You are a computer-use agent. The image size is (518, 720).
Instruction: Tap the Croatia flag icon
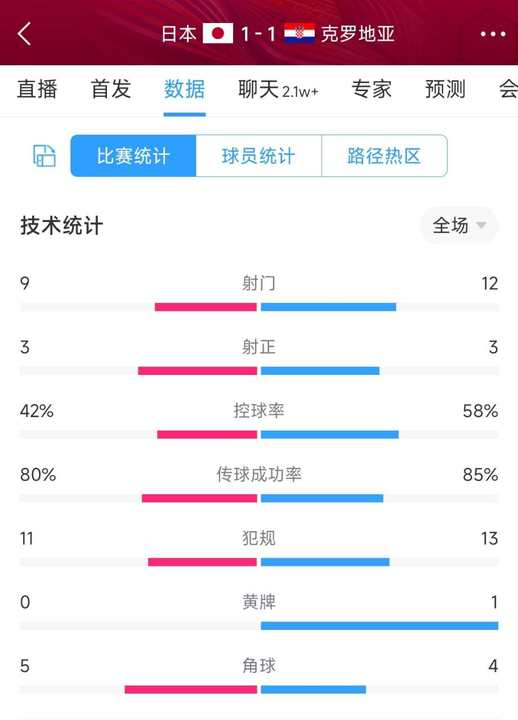[299, 34]
